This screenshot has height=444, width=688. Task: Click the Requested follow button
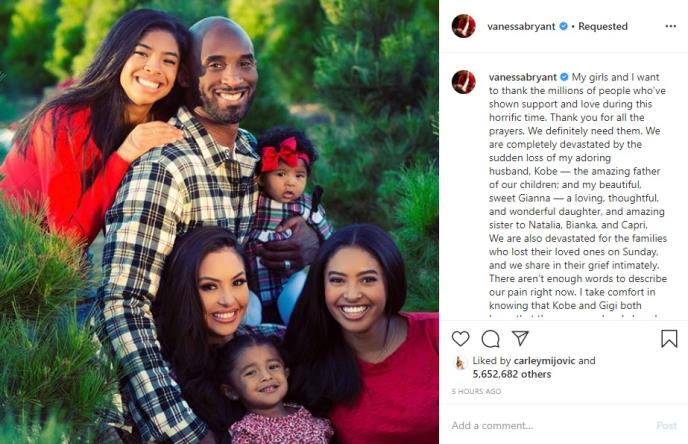coord(602,26)
